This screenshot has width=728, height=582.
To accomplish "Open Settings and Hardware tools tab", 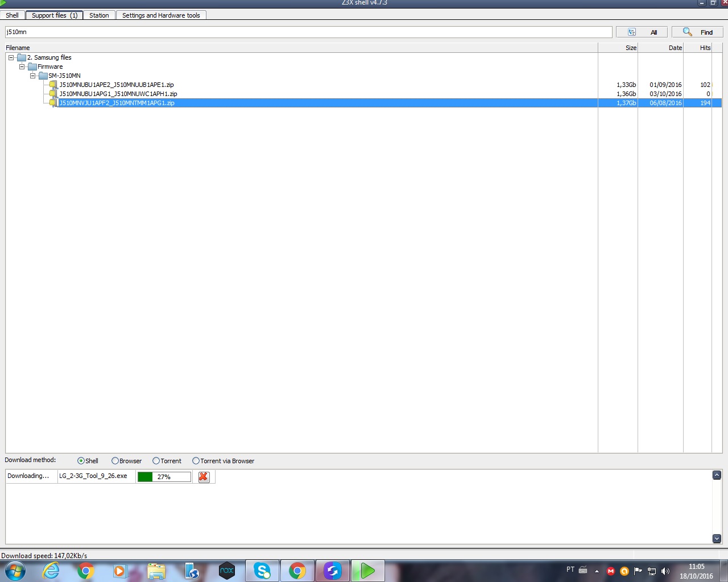I will tap(161, 15).
